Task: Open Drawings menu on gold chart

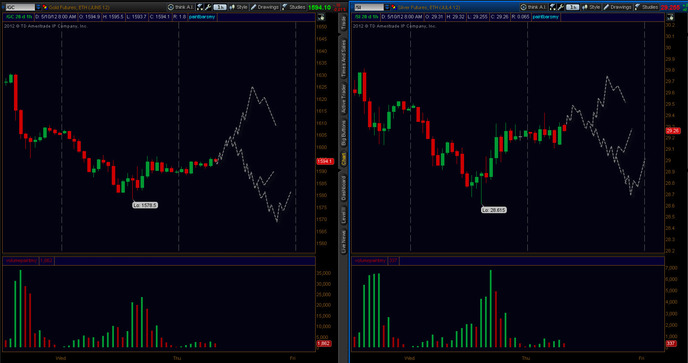Action: (265, 7)
